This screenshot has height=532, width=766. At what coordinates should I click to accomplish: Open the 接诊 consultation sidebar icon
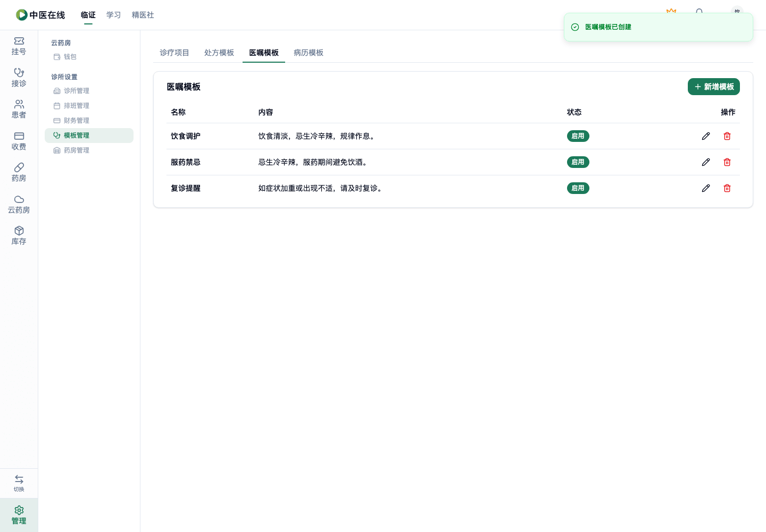[x=19, y=78]
